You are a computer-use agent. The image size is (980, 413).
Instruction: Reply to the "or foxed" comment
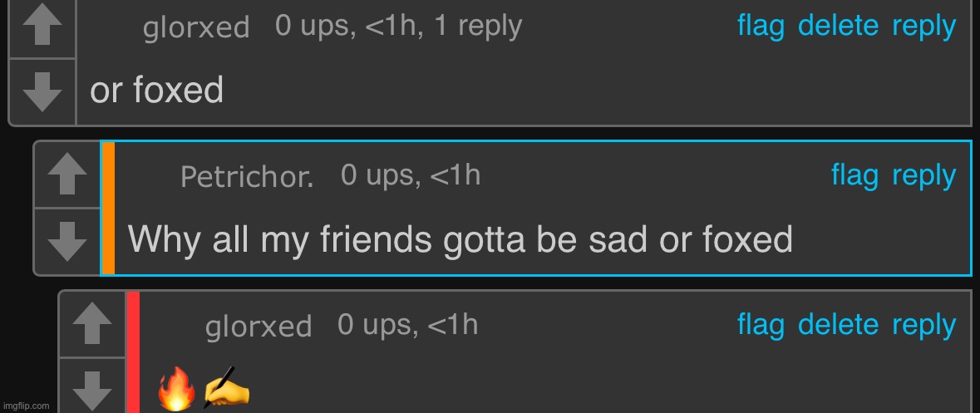pyautogui.click(x=923, y=27)
